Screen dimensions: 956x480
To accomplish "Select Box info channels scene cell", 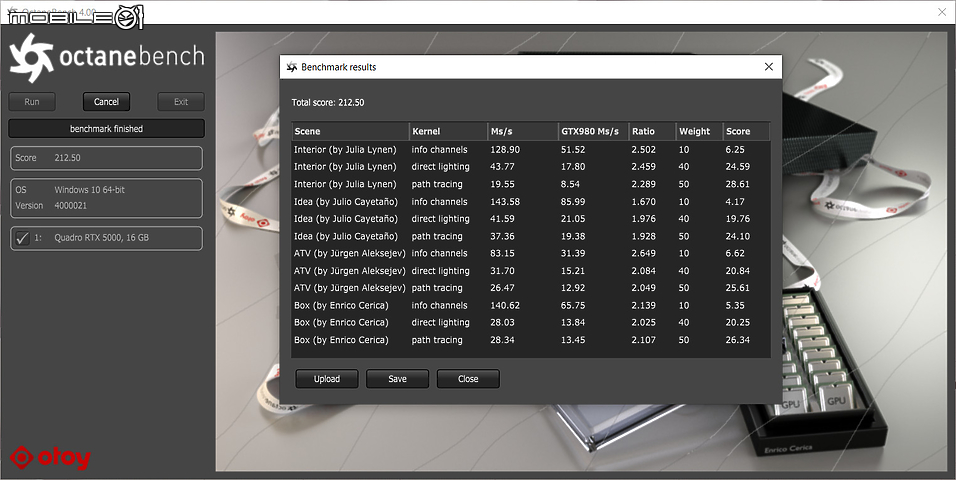I will (x=341, y=306).
